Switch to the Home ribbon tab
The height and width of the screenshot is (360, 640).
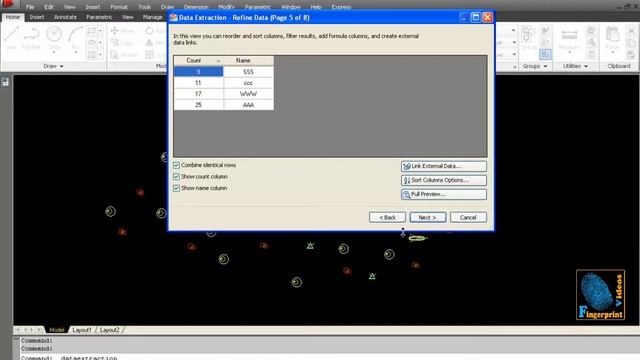(x=13, y=17)
